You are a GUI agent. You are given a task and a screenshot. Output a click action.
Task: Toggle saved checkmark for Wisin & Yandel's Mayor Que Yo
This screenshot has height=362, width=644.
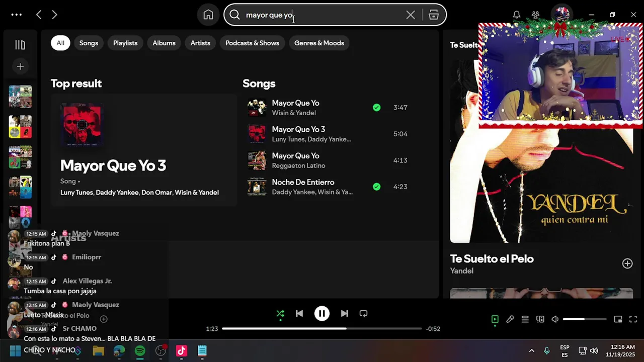point(376,107)
